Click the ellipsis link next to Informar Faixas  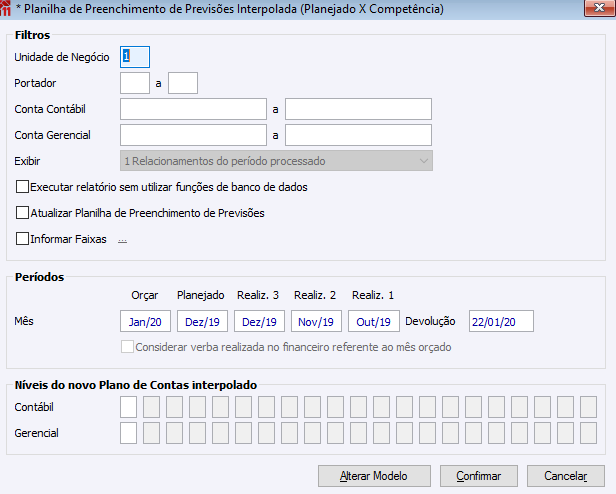coord(123,240)
